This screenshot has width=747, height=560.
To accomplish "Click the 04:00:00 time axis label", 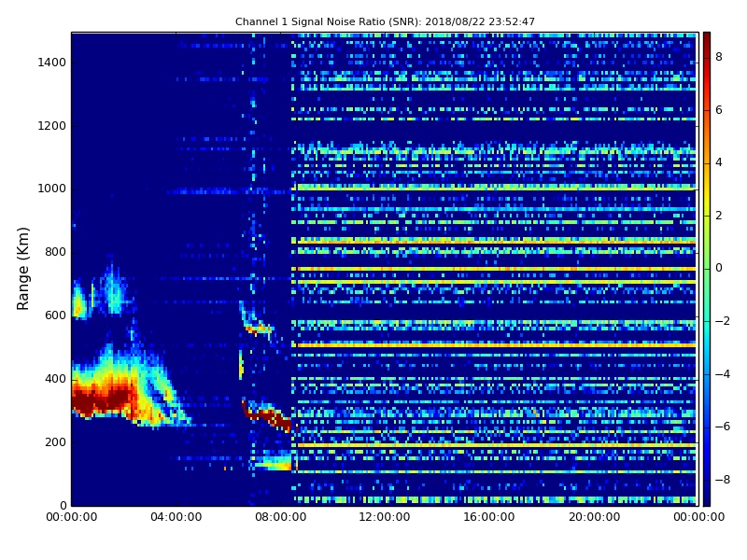I will click(176, 517).
